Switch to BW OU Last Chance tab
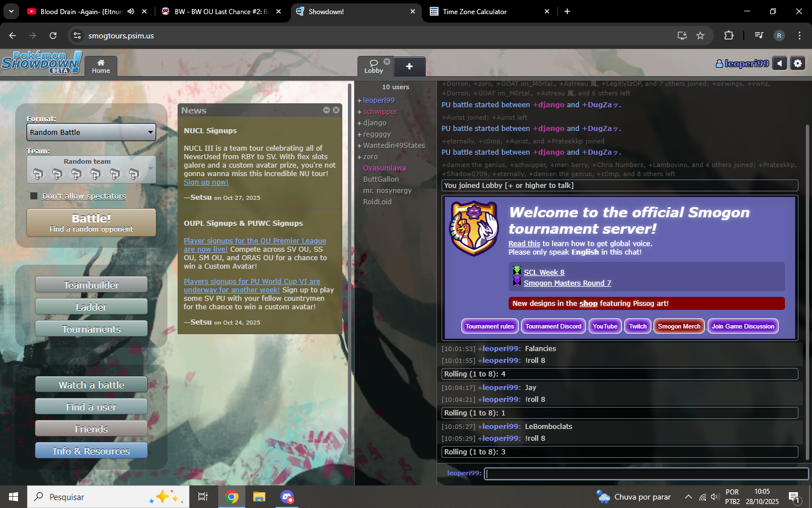This screenshot has width=812, height=508. click(221, 11)
